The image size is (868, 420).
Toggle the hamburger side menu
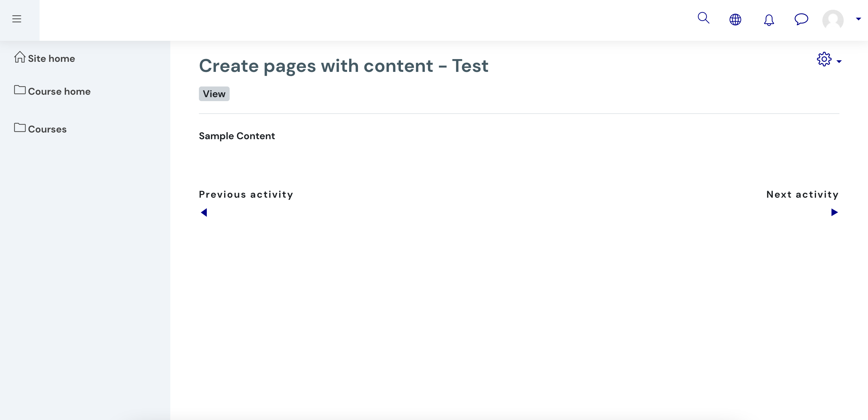pos(17,19)
